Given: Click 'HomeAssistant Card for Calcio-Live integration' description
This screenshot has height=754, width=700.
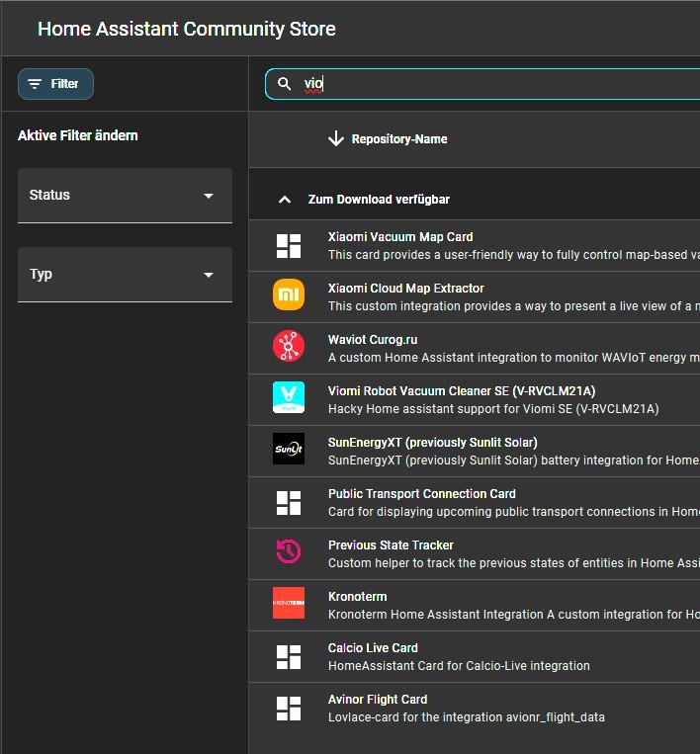Looking at the screenshot, I should click(x=459, y=665).
